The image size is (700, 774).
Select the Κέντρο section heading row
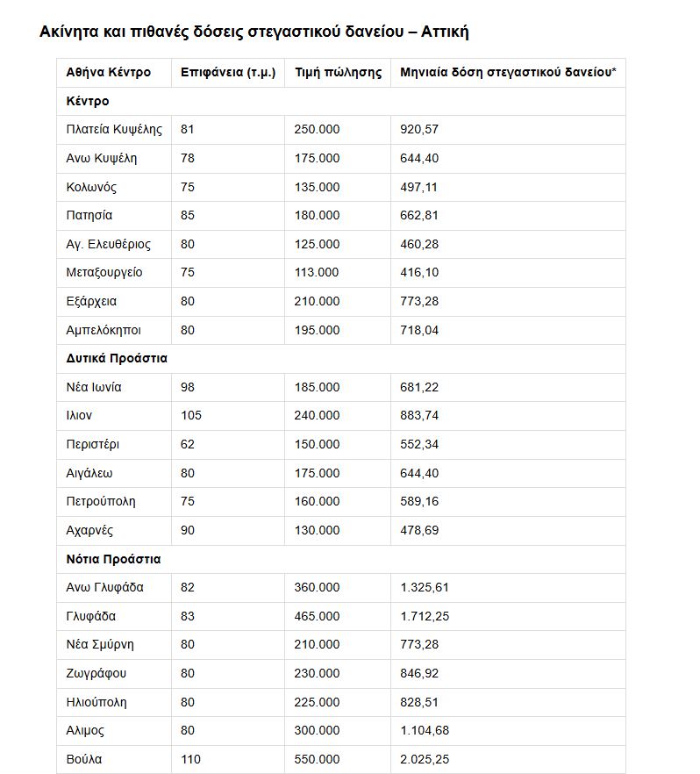coord(88,101)
